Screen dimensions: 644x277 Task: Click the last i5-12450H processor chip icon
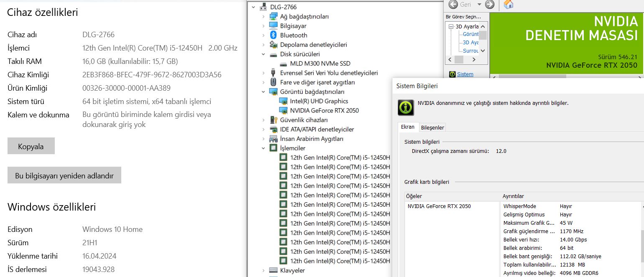284,261
